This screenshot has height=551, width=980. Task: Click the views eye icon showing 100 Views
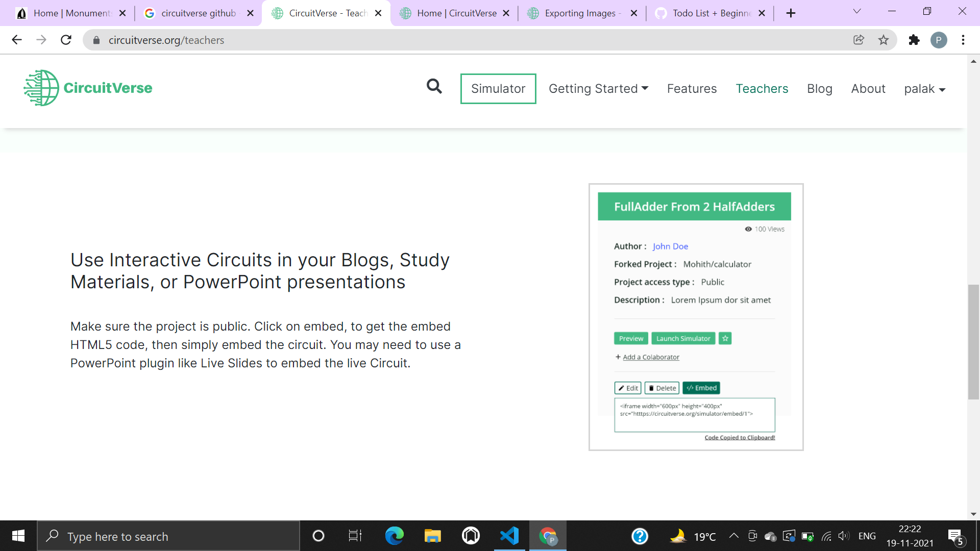point(747,229)
